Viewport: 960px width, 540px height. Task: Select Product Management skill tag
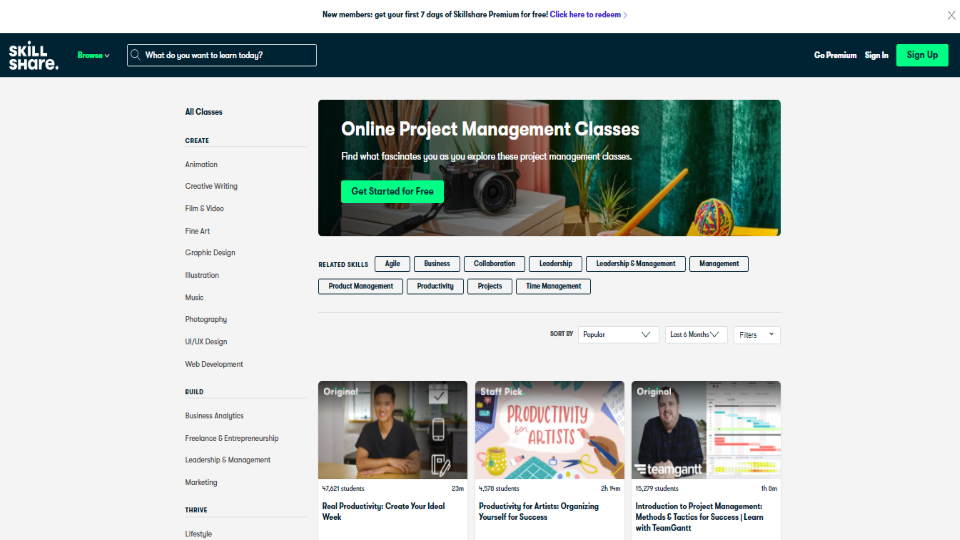pos(361,287)
